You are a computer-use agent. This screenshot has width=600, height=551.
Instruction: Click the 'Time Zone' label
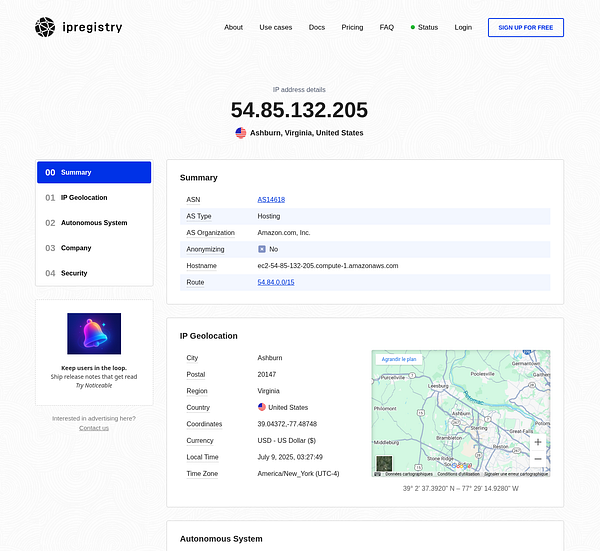[202, 473]
